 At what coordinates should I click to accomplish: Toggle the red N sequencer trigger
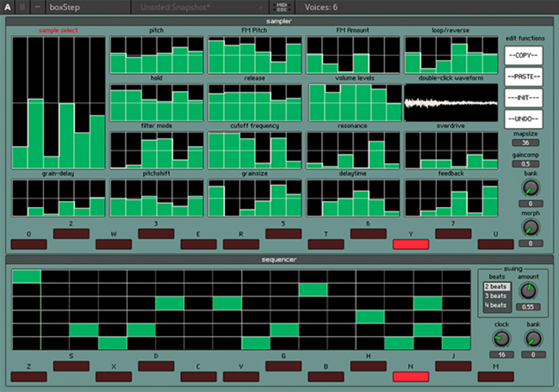(411, 377)
